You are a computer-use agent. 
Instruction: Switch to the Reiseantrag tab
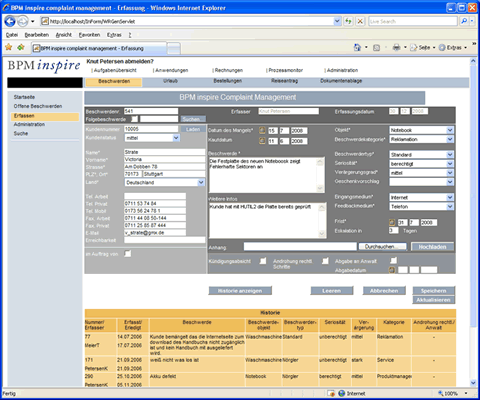point(284,81)
